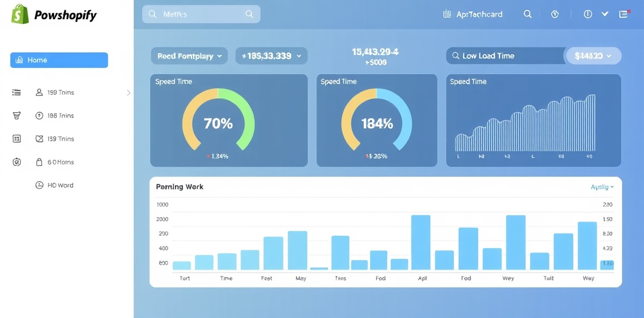Click the HO Word sidebar link
Viewport: 644px width, 318px height.
pos(54,185)
